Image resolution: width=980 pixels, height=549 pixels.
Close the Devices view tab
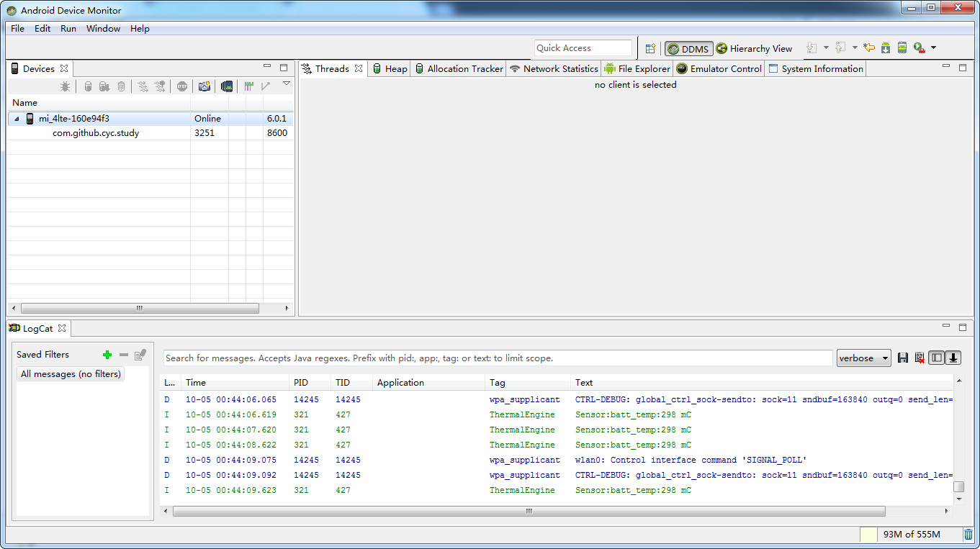click(x=64, y=69)
